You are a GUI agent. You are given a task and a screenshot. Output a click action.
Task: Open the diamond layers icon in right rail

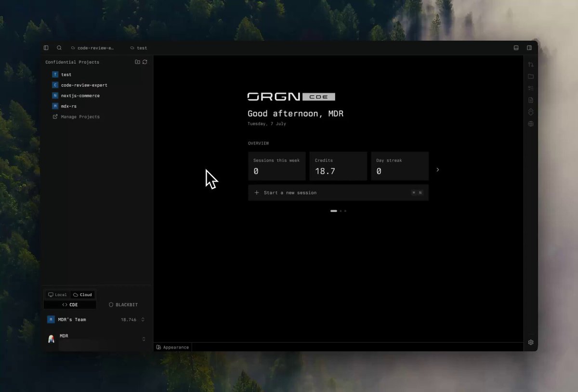[531, 112]
